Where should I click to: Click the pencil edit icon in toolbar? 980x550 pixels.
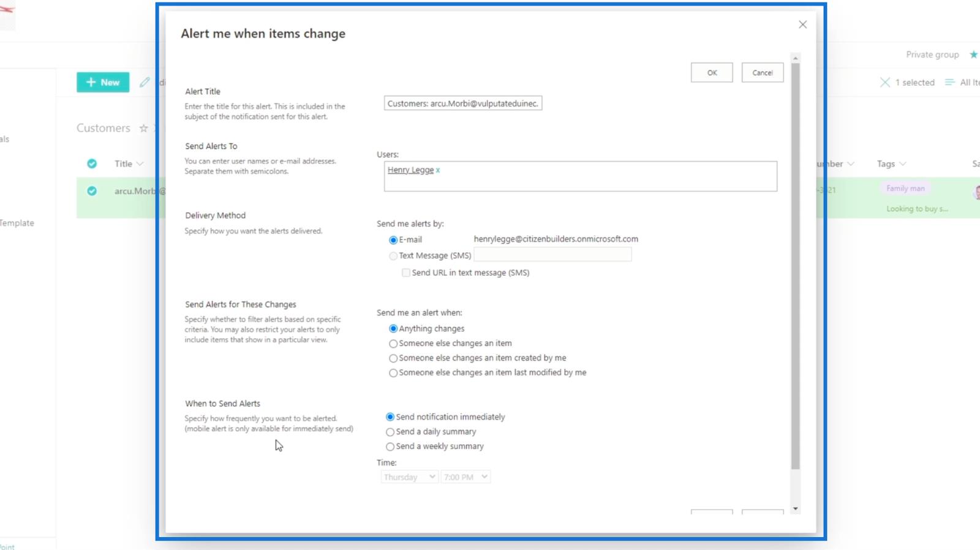[145, 82]
